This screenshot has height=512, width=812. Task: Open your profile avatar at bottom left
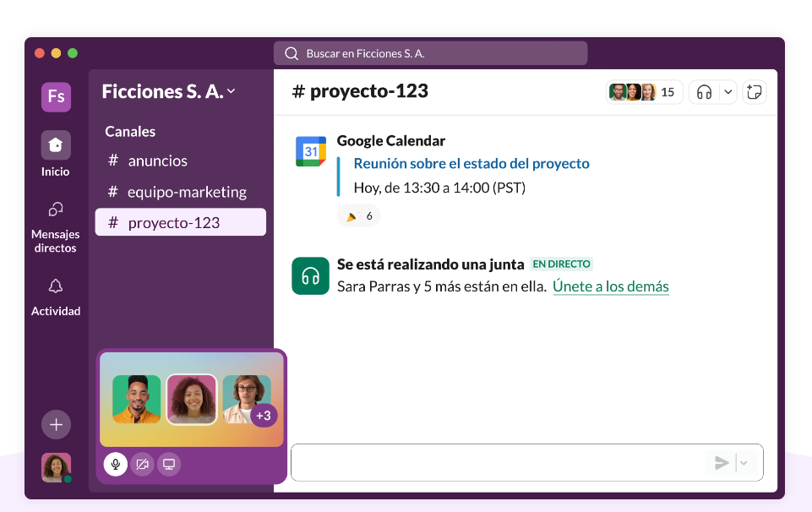[56, 467]
